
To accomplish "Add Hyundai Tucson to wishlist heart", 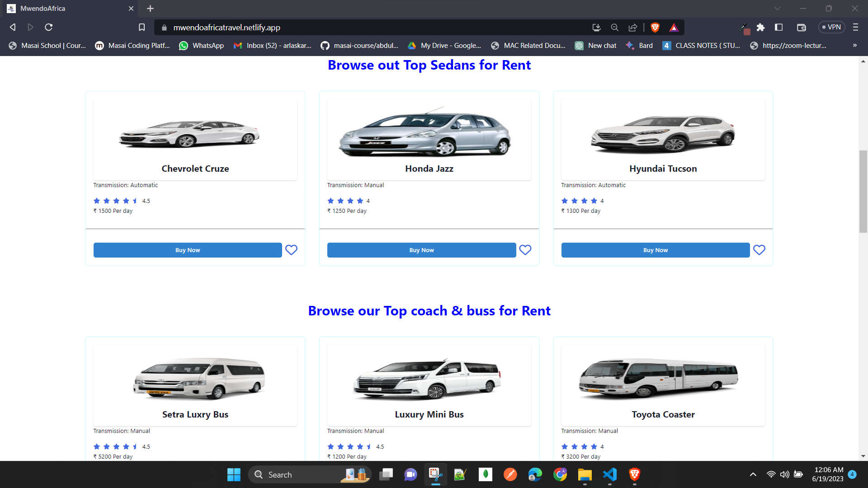I will point(759,250).
